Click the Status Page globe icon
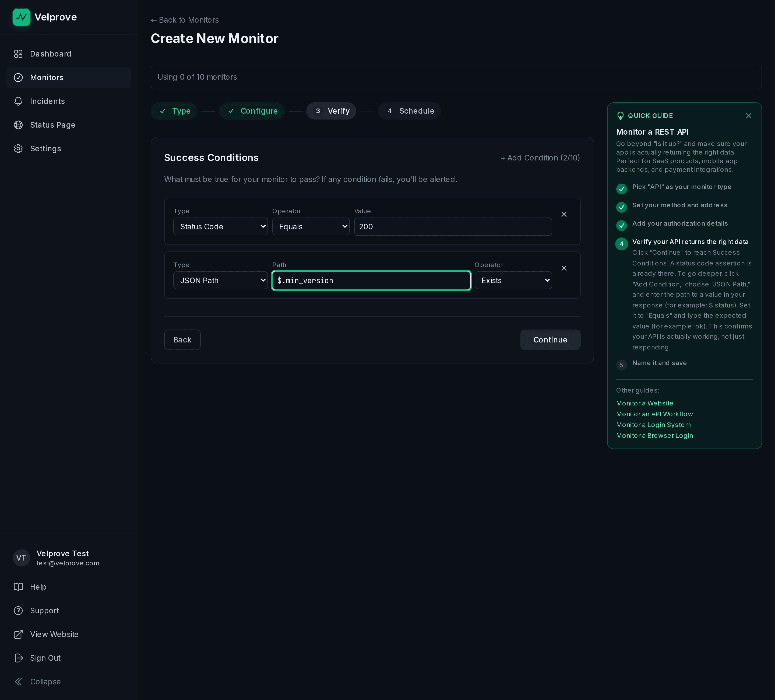 click(18, 125)
